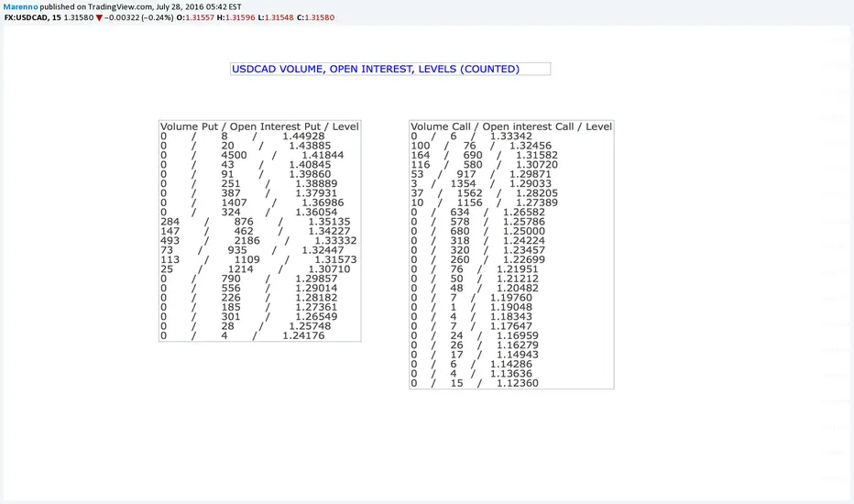Screen dimensions: 854x504
Task: Click the low price value L:1.31548
Action: click(x=276, y=17)
